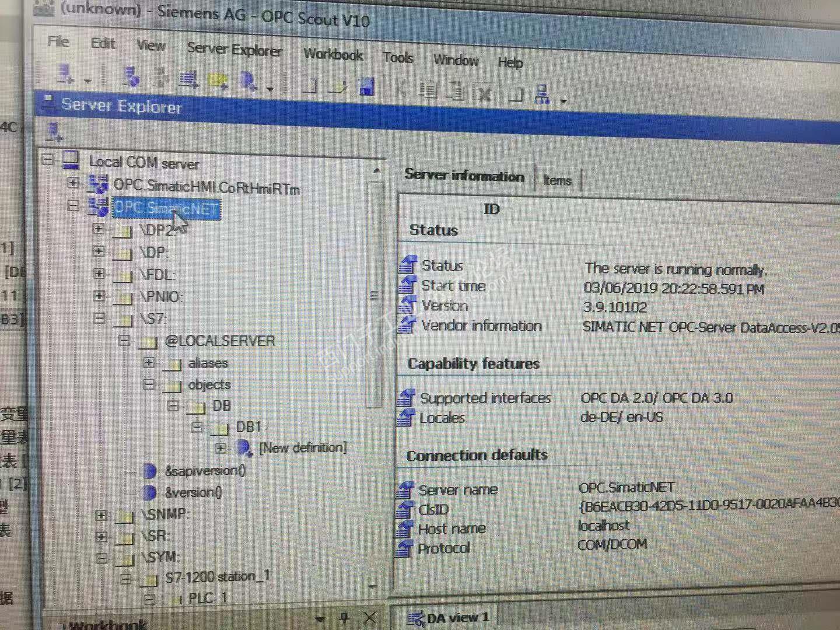Click the &sapiversion() blue sphere icon
The width and height of the screenshot is (840, 630).
(x=149, y=471)
